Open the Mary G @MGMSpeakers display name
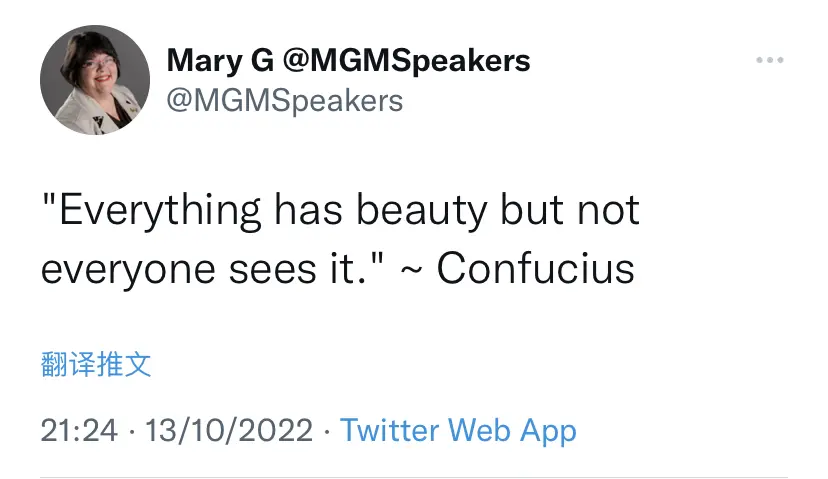The height and width of the screenshot is (479, 828). [348, 61]
